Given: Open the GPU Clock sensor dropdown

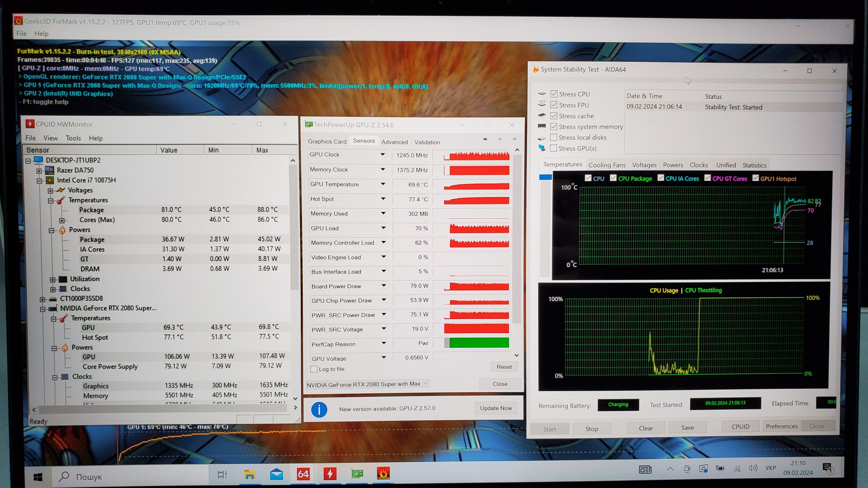Looking at the screenshot, I should tap(382, 155).
